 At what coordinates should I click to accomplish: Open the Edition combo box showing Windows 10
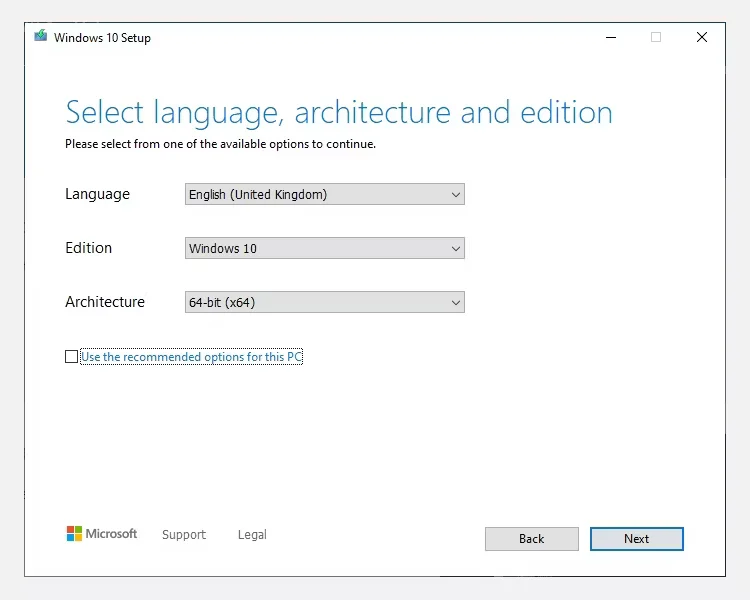pyautogui.click(x=315, y=249)
